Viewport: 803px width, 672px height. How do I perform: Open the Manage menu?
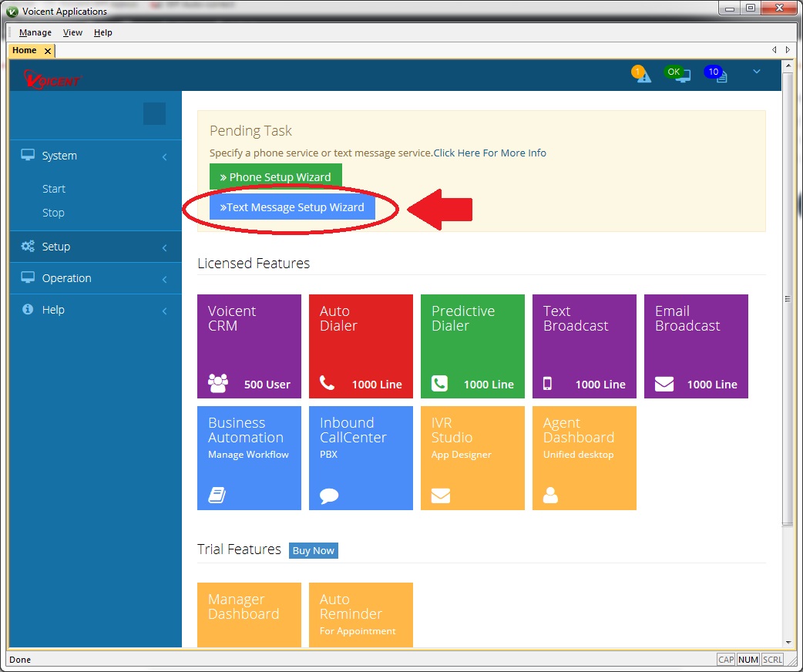[35, 32]
